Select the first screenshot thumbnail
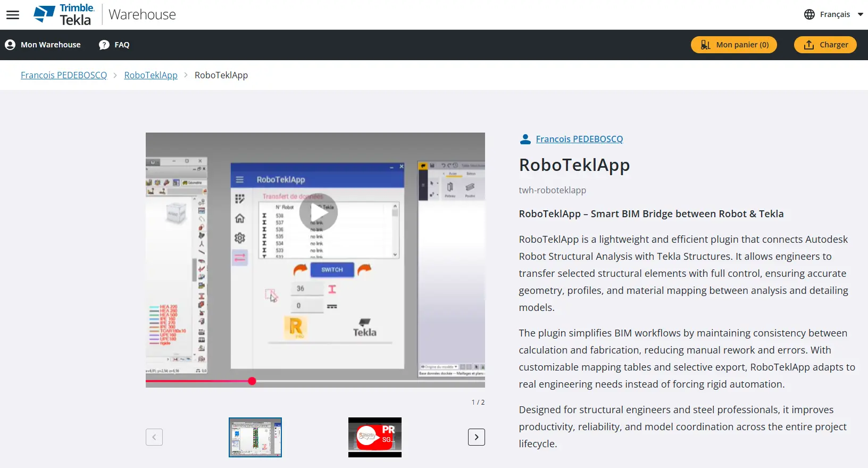The height and width of the screenshot is (468, 868). [255, 437]
